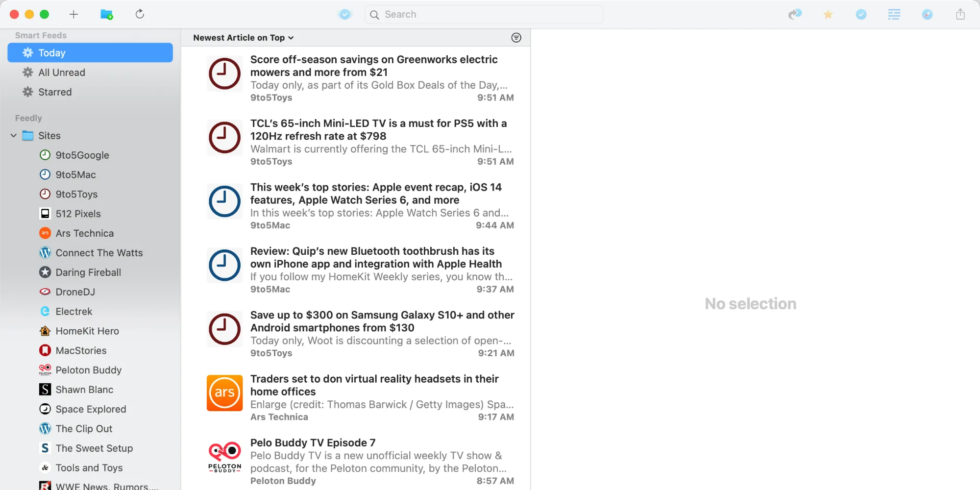This screenshot has width=980, height=490.
Task: Toggle the article filter icon above list
Action: coord(516,38)
